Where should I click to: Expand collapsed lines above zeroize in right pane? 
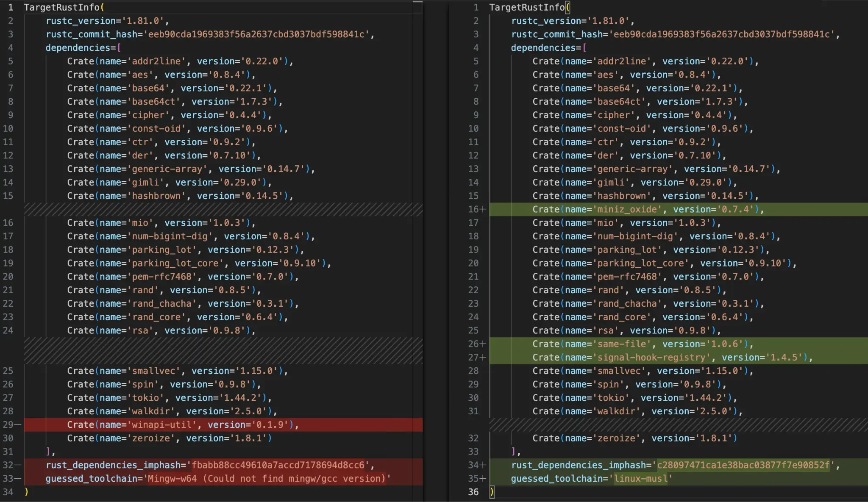(x=678, y=424)
